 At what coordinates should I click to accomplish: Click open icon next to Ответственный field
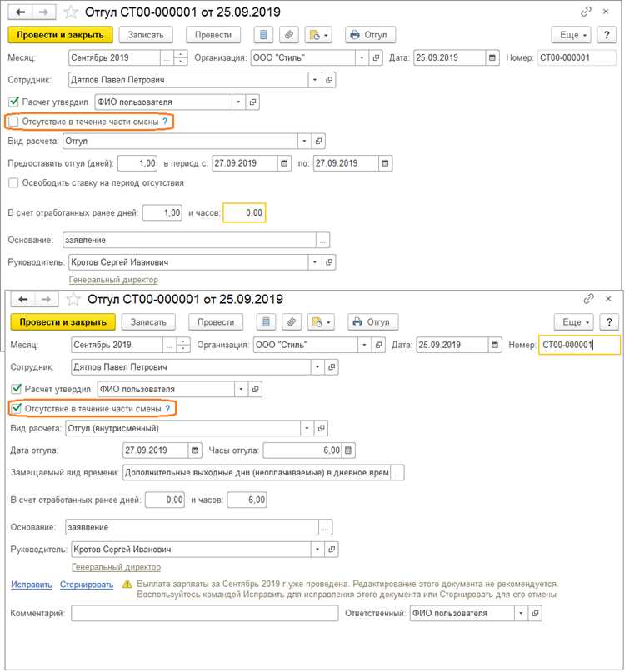click(x=535, y=613)
